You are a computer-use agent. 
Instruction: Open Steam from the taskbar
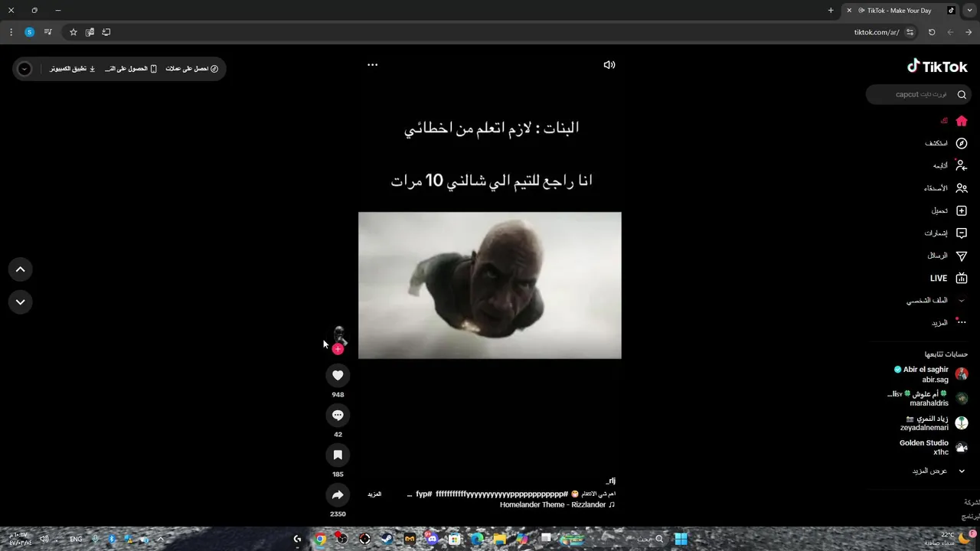coord(387,539)
